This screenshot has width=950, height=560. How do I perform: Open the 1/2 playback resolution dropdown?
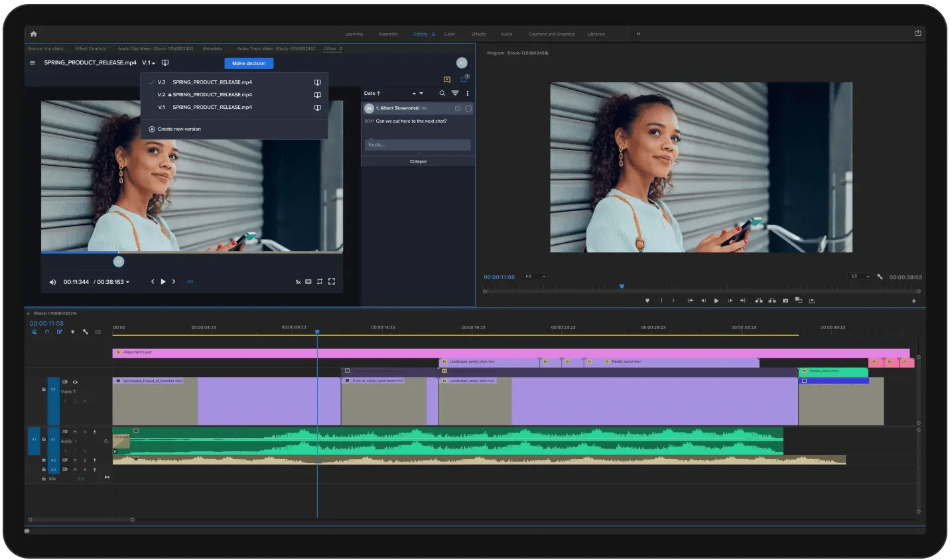click(860, 277)
